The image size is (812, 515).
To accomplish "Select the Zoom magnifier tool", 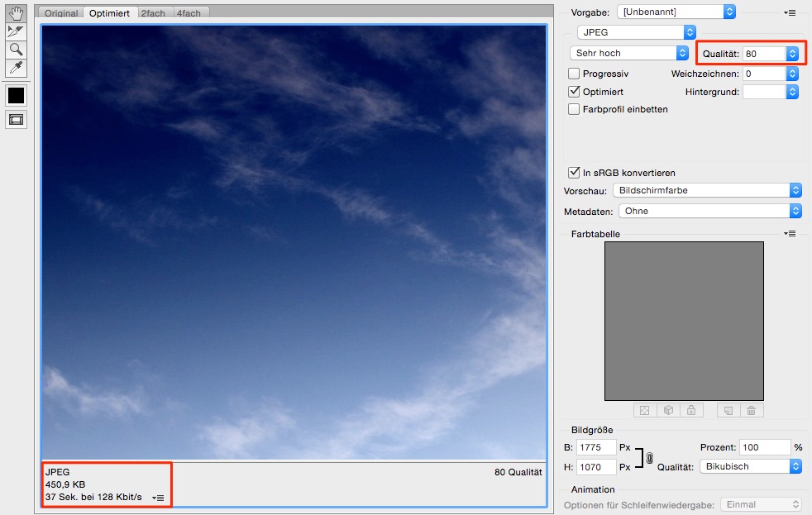I will pyautogui.click(x=16, y=50).
